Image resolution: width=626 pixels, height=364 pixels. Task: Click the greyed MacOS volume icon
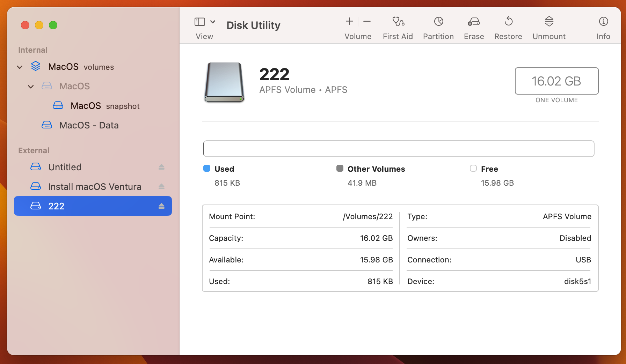(47, 86)
